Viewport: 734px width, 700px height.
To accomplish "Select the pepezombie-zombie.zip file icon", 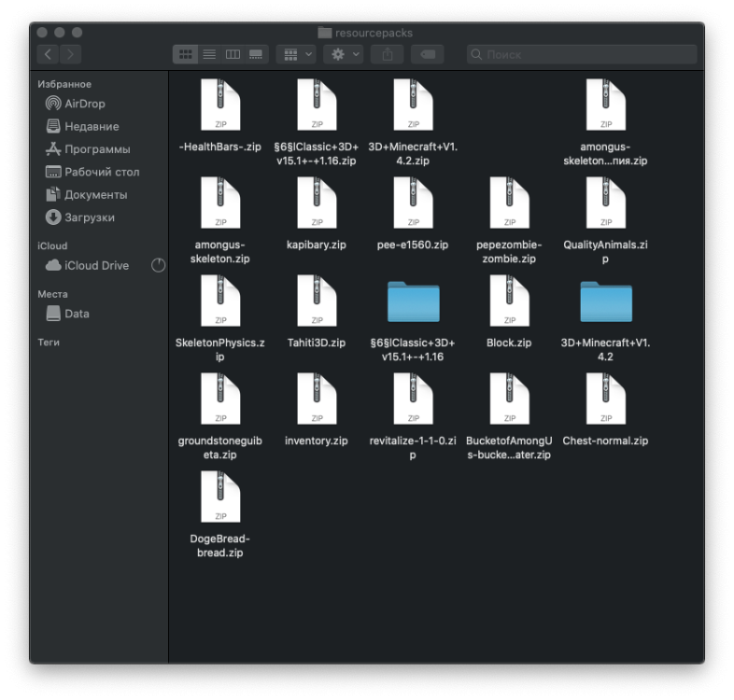I will click(x=510, y=203).
